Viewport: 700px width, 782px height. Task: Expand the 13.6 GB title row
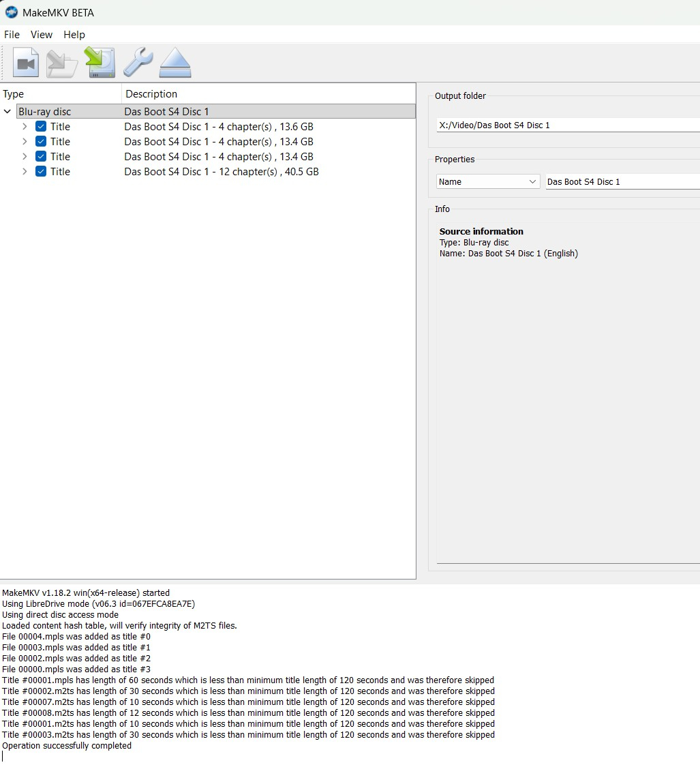[x=25, y=127]
